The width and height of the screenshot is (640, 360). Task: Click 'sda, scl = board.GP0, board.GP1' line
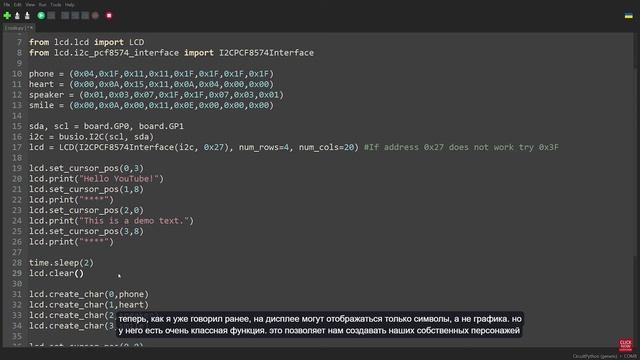[106, 126]
